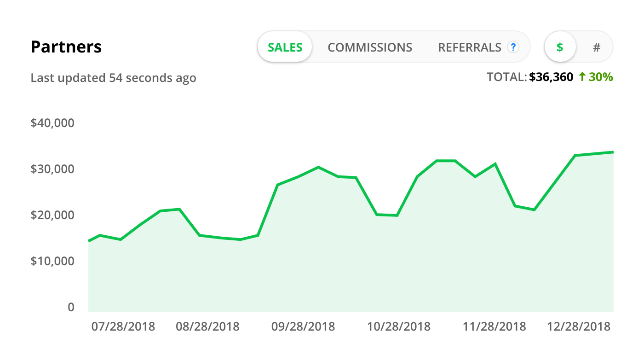Click the Last updated 54 seconds ago text
The height and width of the screenshot is (361, 644).
click(113, 78)
